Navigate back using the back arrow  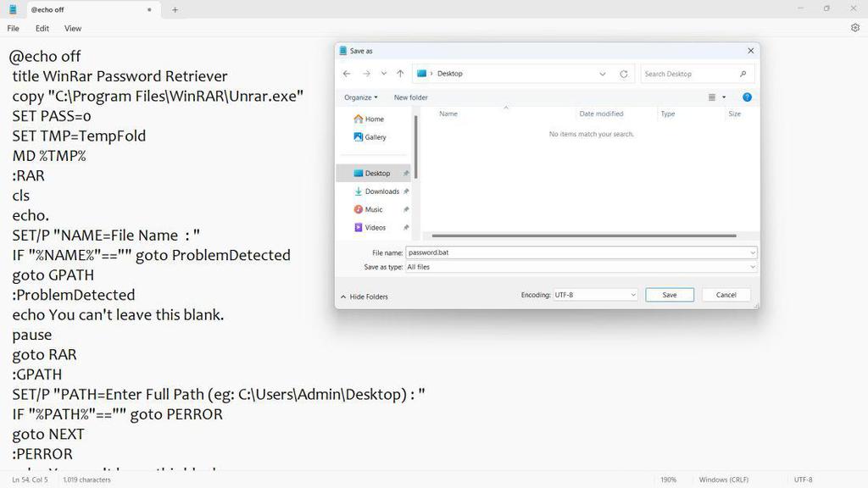click(347, 73)
